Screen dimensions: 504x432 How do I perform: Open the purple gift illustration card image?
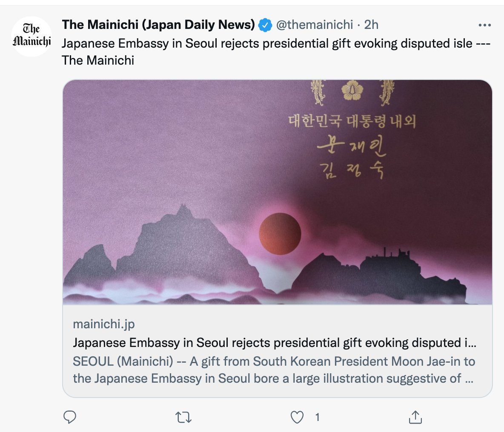click(170, 149)
